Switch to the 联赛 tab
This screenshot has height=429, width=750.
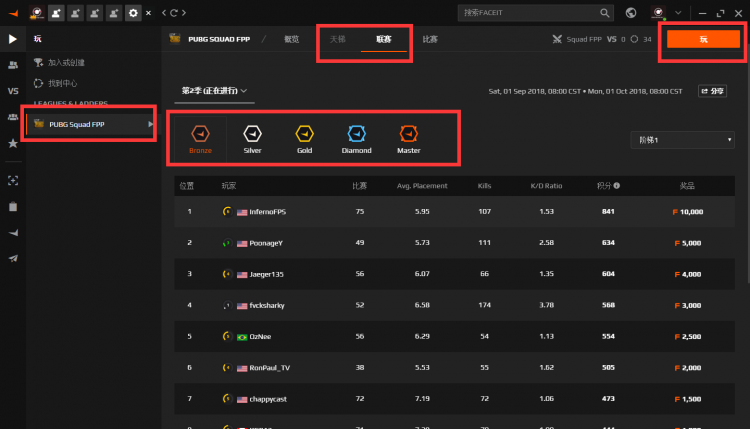click(384, 39)
